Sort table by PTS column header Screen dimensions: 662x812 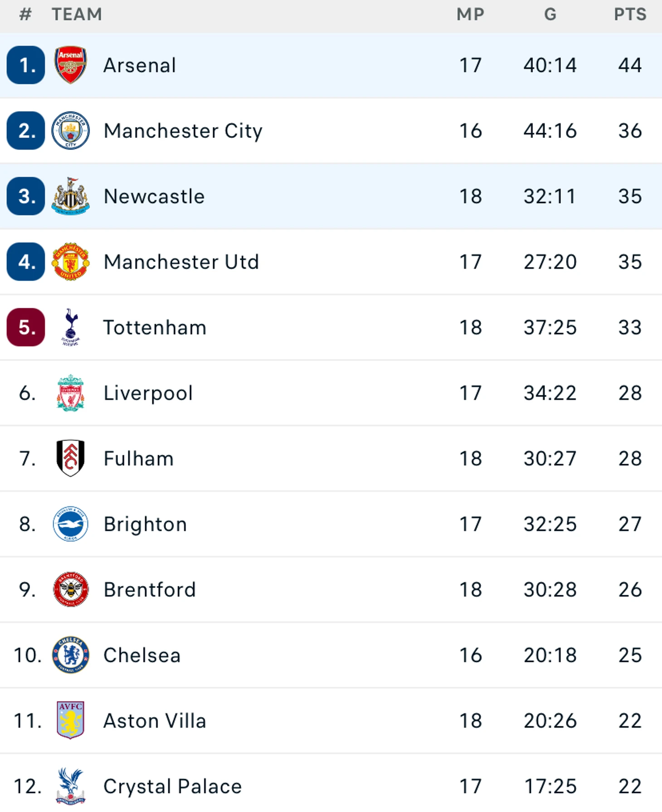tap(630, 15)
